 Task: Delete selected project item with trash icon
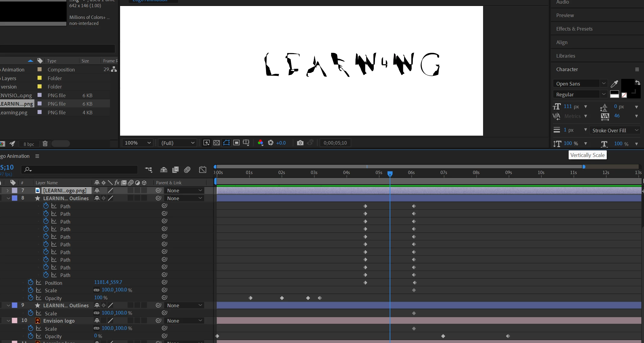point(45,144)
